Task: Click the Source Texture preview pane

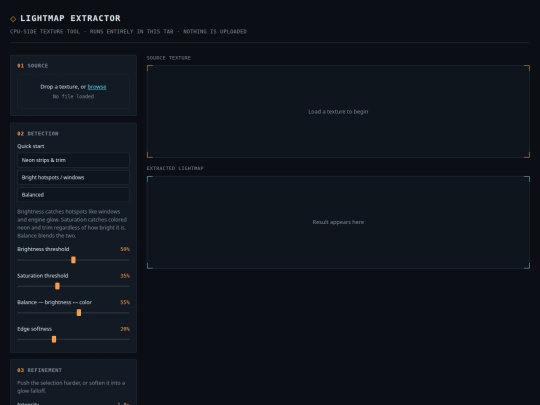Action: (x=338, y=112)
